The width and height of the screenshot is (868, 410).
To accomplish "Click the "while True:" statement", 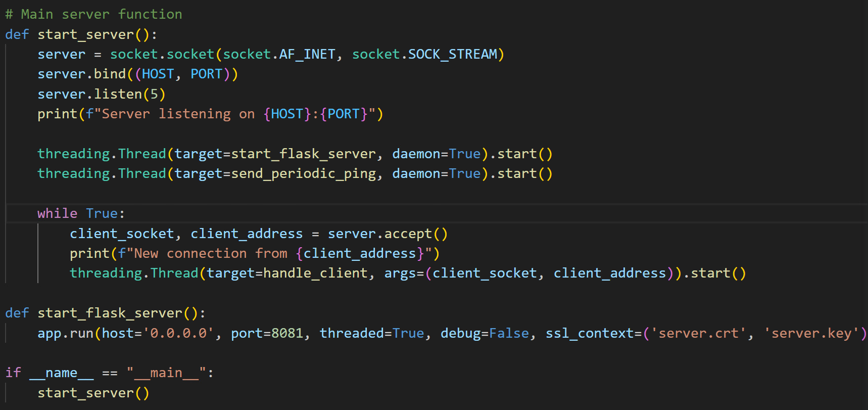I will coord(81,213).
